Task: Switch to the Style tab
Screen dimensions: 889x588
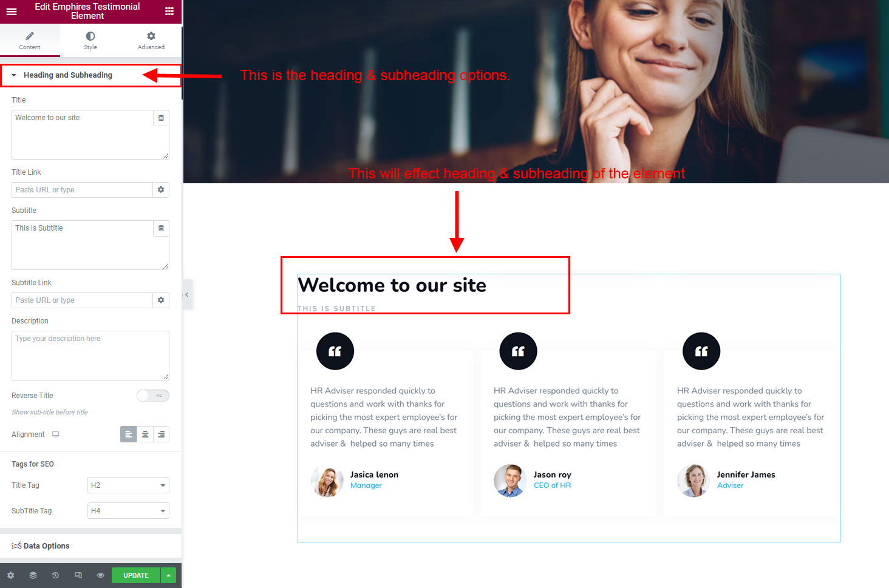Action: pos(90,41)
